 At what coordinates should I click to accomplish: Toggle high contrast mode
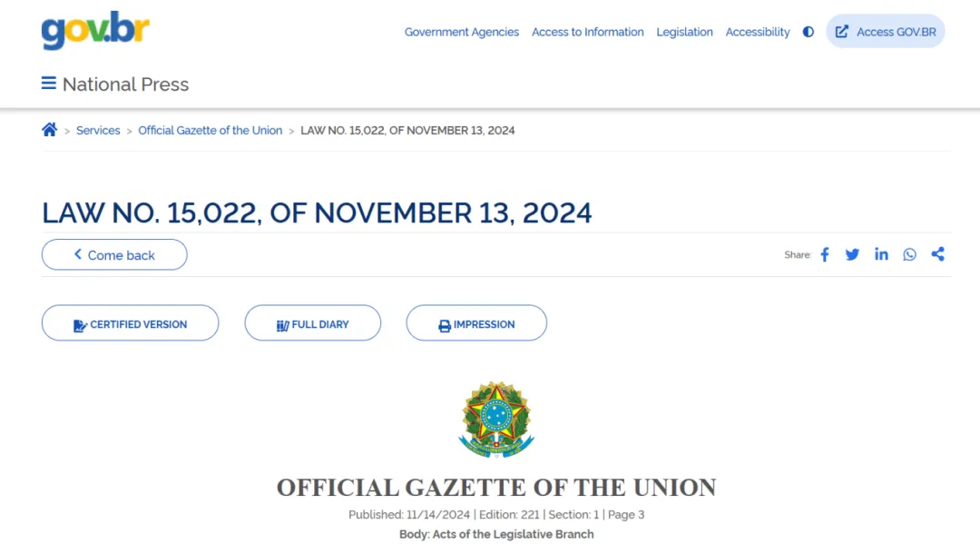pos(808,32)
